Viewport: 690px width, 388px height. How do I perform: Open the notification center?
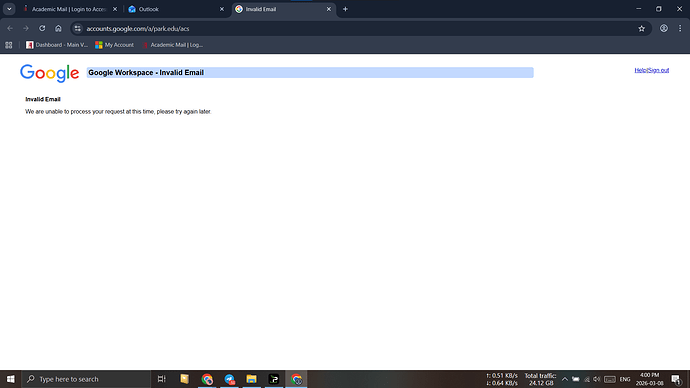[677, 379]
